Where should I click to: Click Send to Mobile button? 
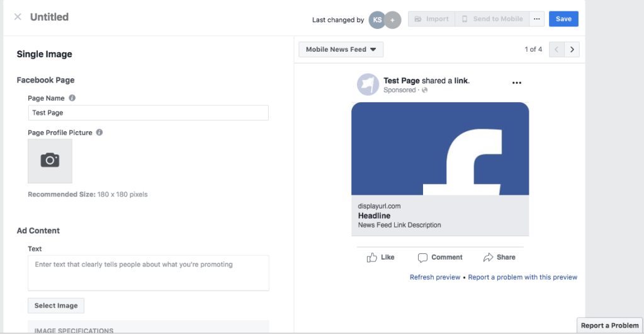tap(492, 19)
